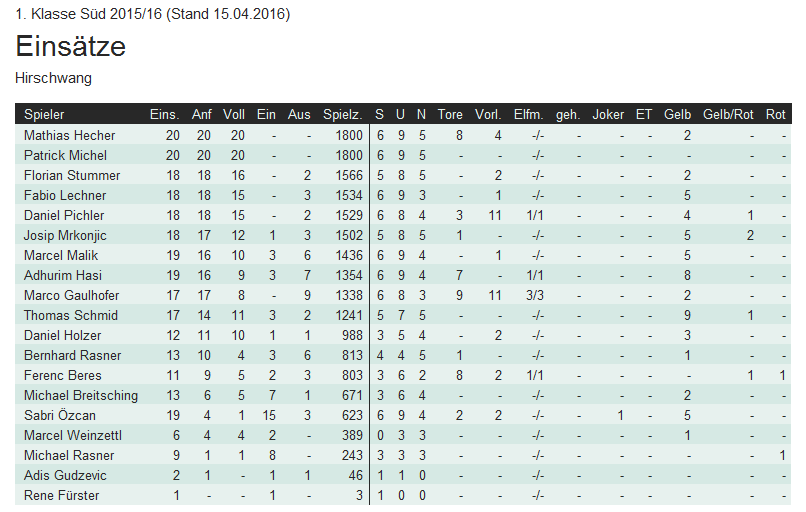Open Ferenc Beres player row
The width and height of the screenshot is (806, 512).
click(63, 375)
